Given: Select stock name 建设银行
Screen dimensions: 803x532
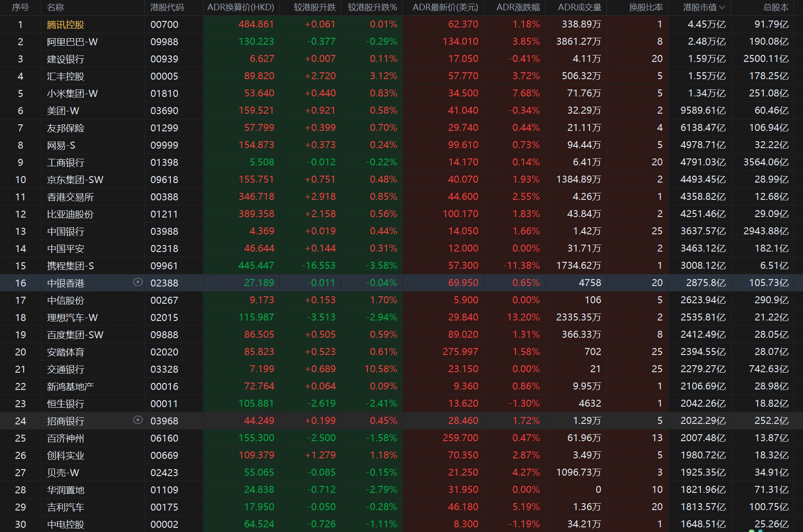Looking at the screenshot, I should pos(66,59).
